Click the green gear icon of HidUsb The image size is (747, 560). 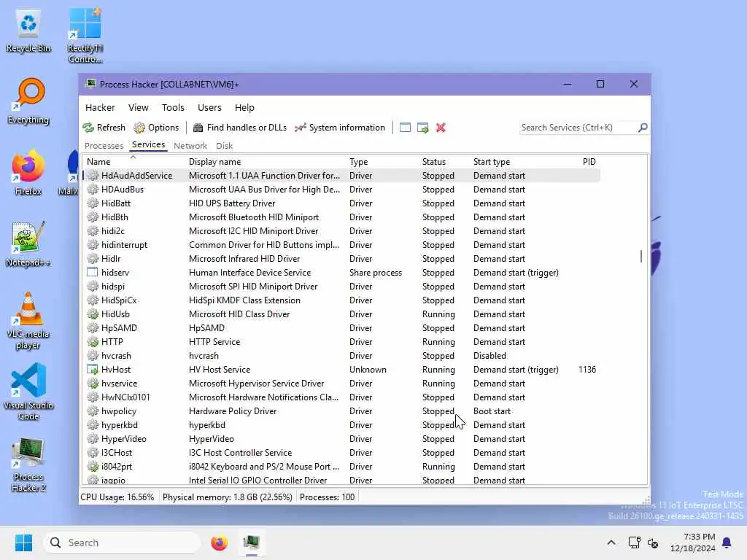[x=93, y=314]
